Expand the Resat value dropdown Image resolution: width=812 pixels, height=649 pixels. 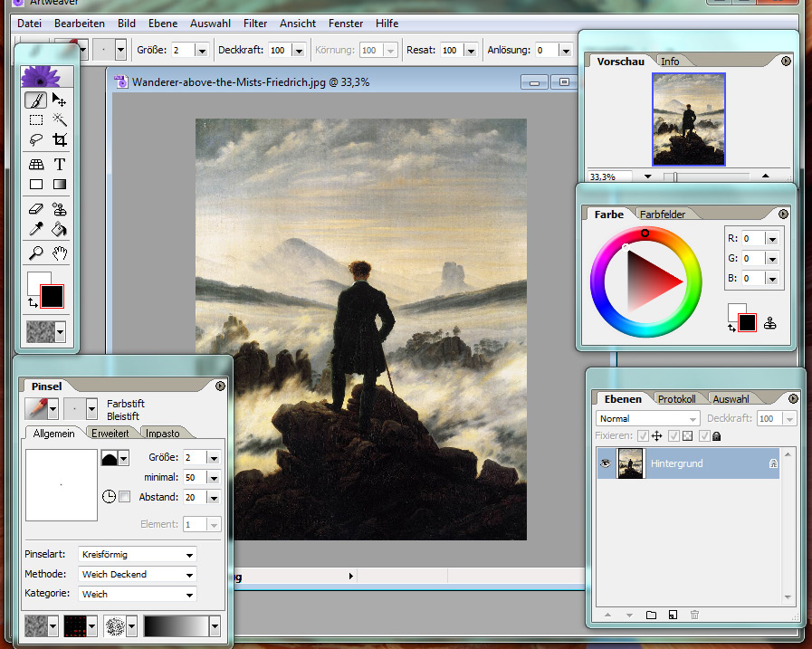(x=471, y=51)
